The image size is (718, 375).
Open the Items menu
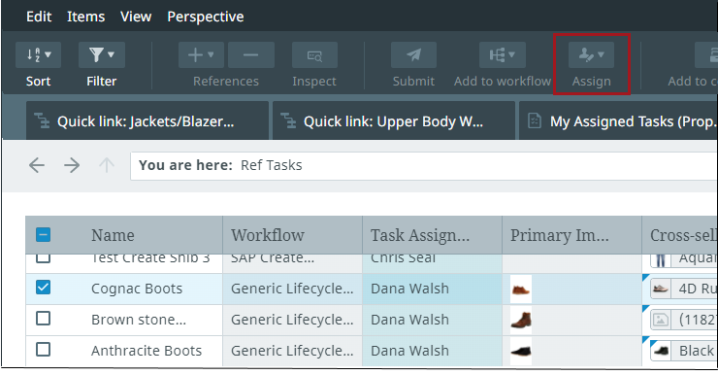click(86, 16)
